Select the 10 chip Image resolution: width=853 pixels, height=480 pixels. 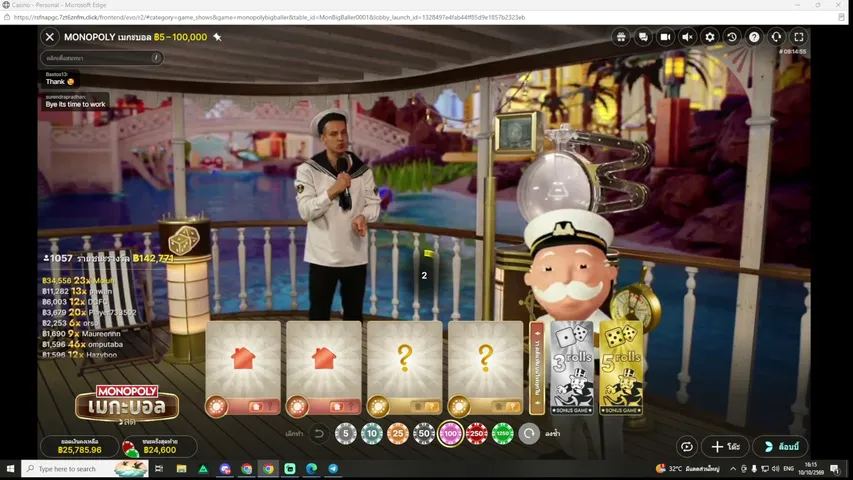tap(372, 434)
